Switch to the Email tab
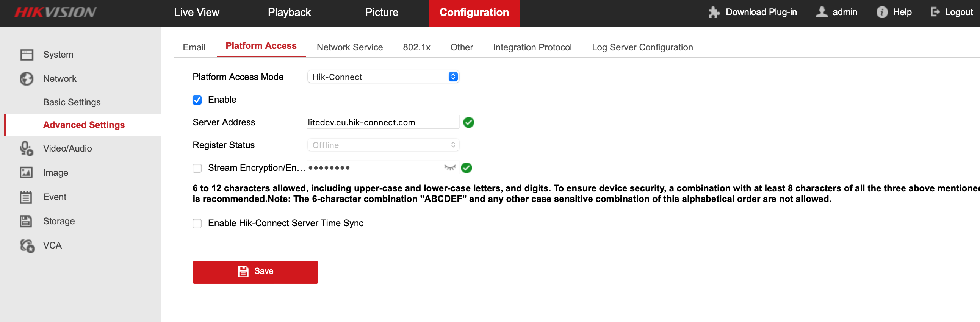 pos(194,47)
